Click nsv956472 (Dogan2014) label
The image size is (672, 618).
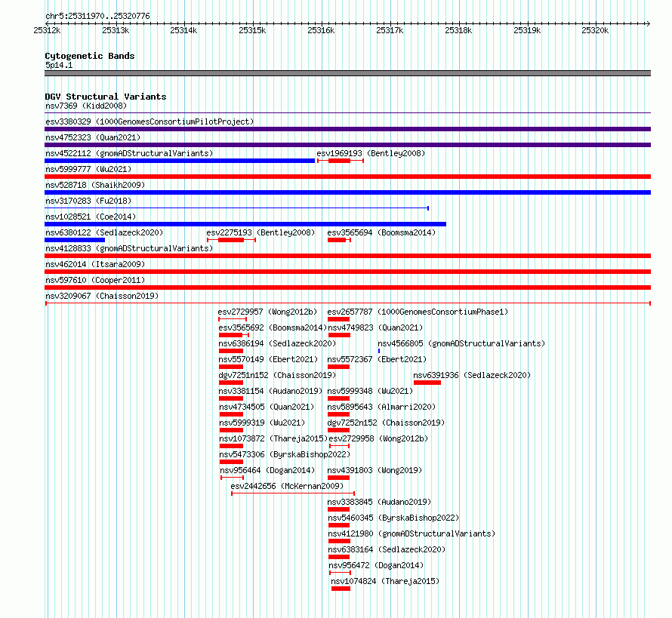click(376, 565)
